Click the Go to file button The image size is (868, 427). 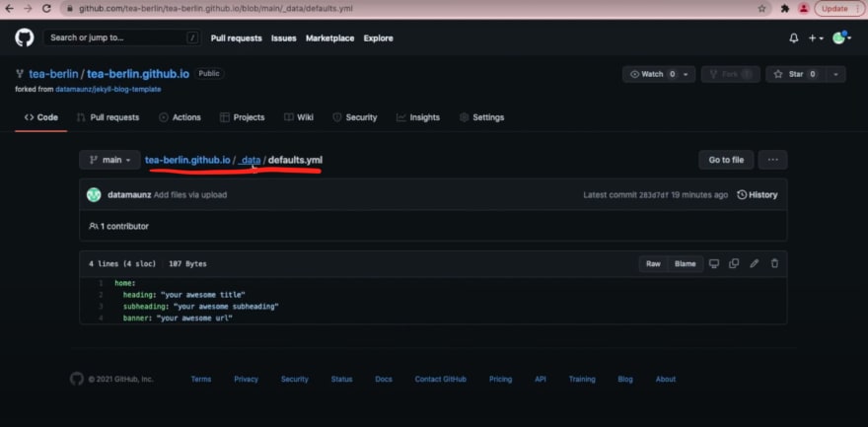point(726,160)
